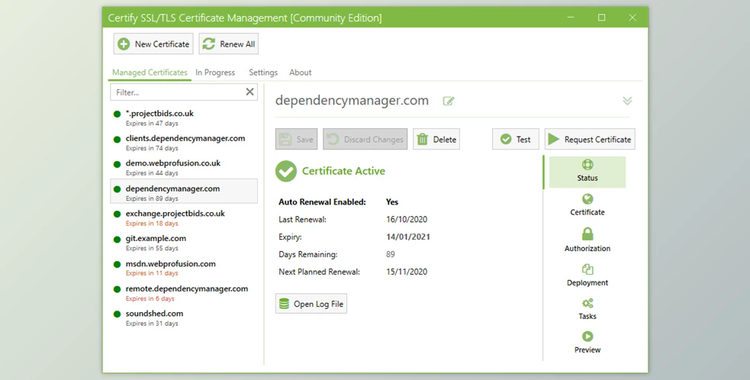Clear the filter with the X icon
Screen dimensions: 750x380
[250, 92]
